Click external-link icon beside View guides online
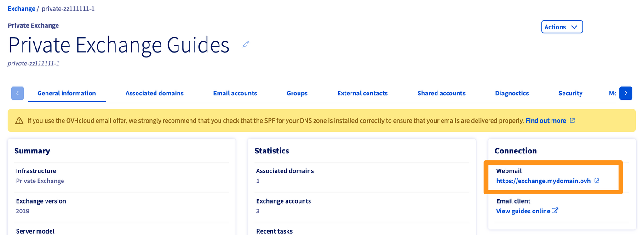This screenshot has height=235, width=644. click(555, 211)
